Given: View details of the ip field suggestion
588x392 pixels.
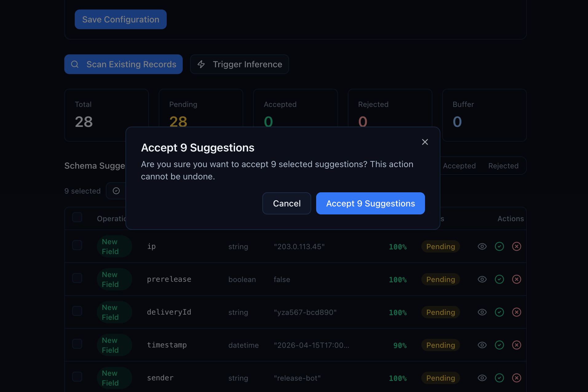Looking at the screenshot, I should coord(482,246).
